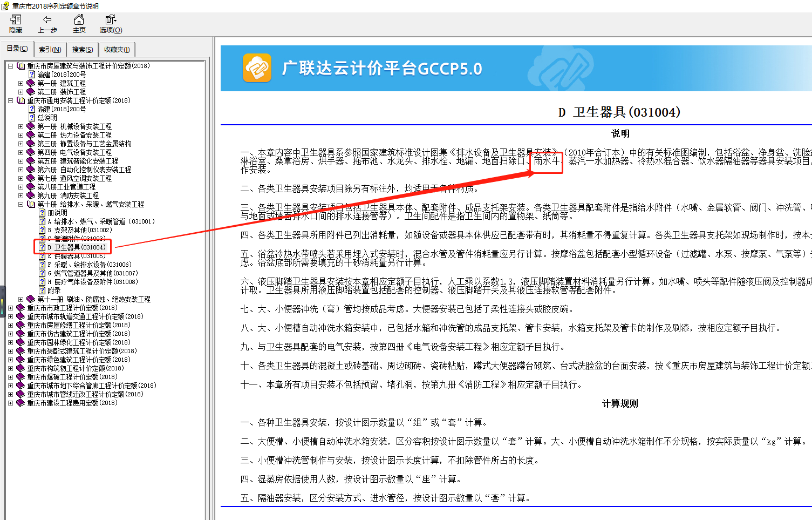Switch to the 搜索(S) tab
The height and width of the screenshot is (520, 812).
(x=83, y=49)
